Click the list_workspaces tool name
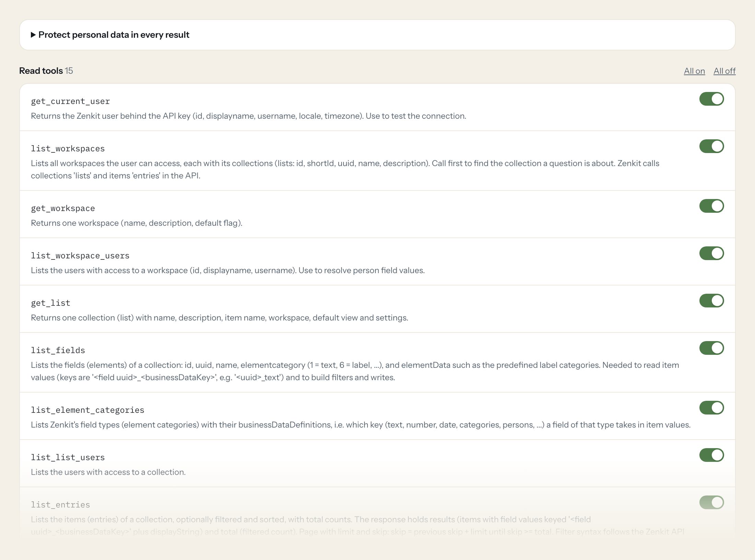 tap(68, 149)
